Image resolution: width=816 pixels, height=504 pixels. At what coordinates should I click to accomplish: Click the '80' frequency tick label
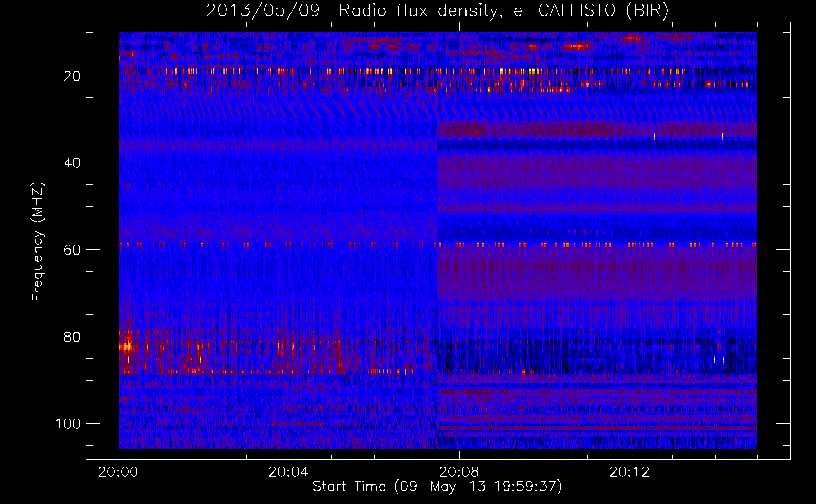[72, 337]
